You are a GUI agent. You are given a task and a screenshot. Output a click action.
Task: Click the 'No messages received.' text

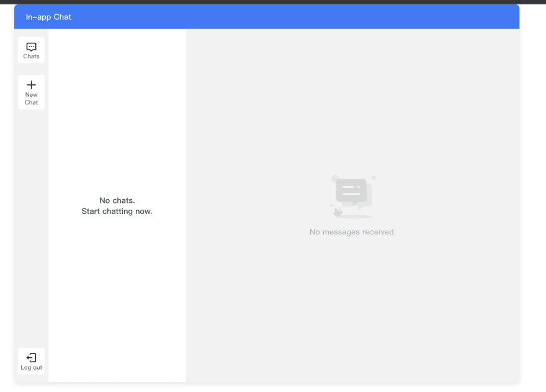tap(352, 232)
